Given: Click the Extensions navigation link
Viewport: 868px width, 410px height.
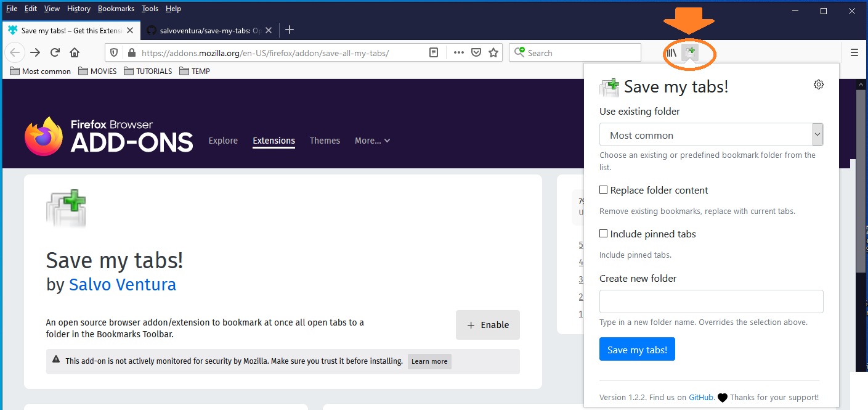Looking at the screenshot, I should (274, 141).
